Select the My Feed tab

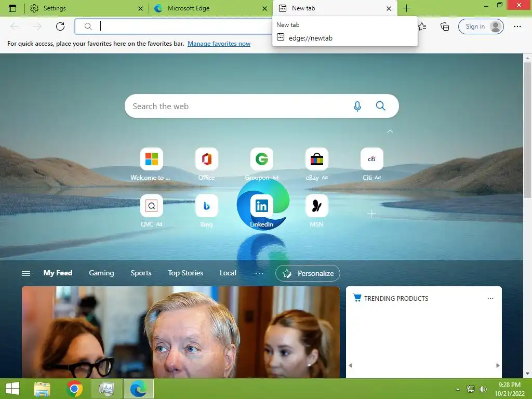pyautogui.click(x=58, y=273)
